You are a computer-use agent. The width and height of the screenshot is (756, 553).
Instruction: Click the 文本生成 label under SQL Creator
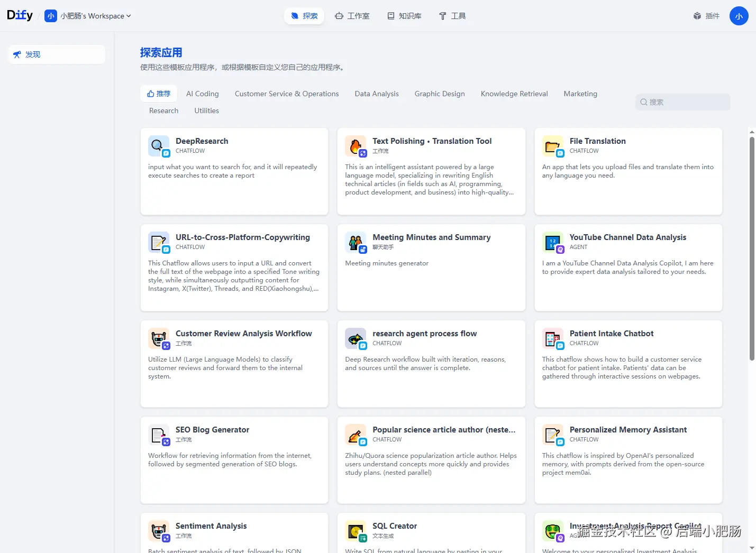point(383,536)
